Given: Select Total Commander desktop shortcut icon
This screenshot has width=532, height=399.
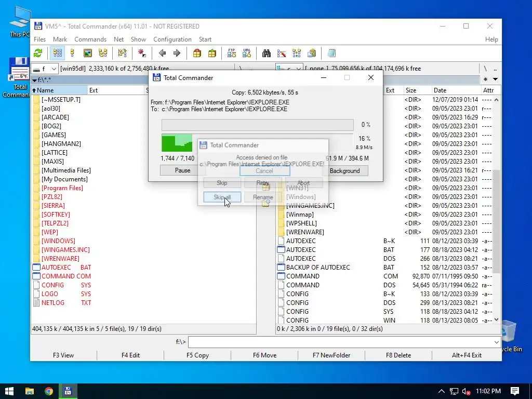Looking at the screenshot, I should pos(19,77).
